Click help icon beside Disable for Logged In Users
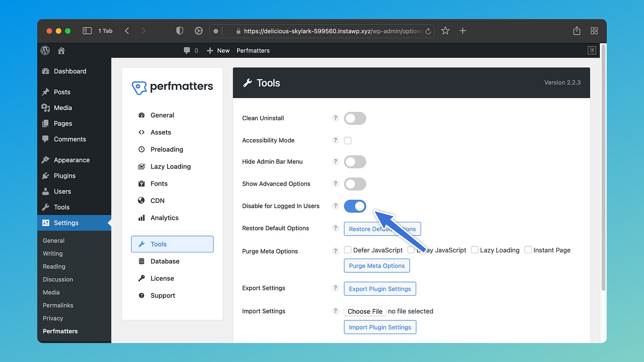Screen dimensions: 644x362 tap(335, 206)
